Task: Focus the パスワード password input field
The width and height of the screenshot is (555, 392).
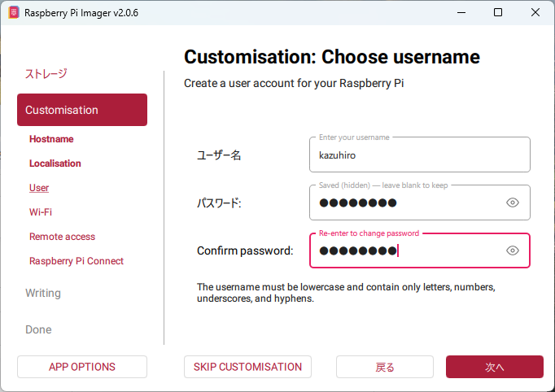Action: (x=407, y=203)
